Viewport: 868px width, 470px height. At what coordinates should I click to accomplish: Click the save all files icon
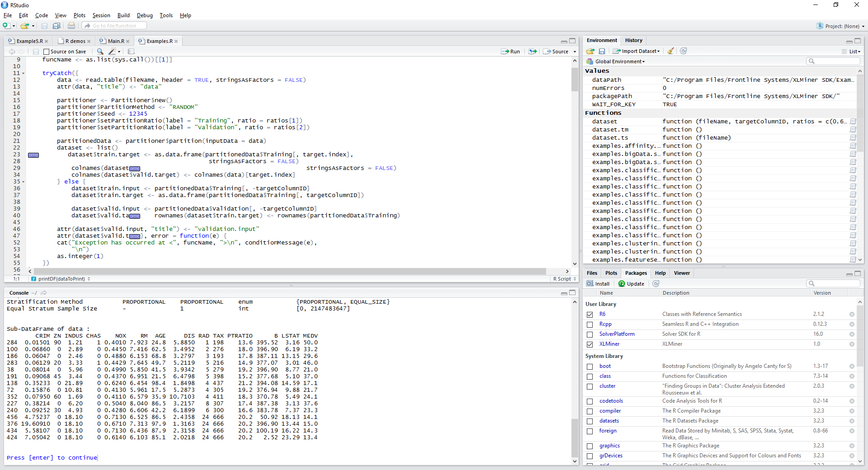tap(57, 26)
